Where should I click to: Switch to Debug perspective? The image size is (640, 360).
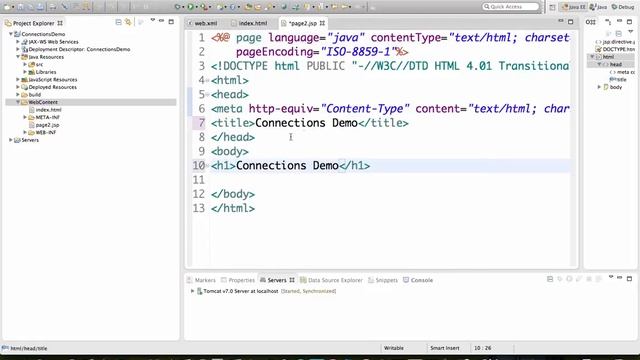623,7
